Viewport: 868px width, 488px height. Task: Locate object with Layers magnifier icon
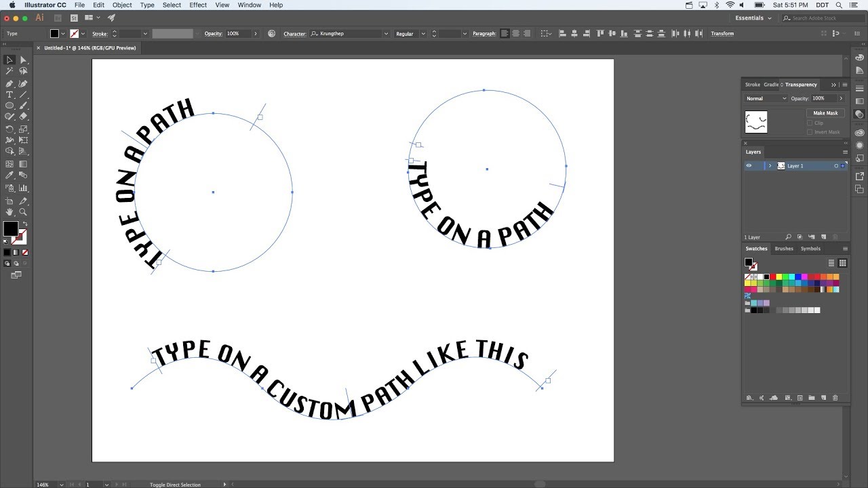pos(788,237)
